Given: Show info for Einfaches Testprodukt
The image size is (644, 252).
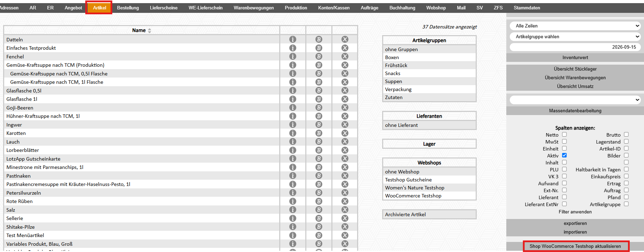Looking at the screenshot, I should coord(293,48).
